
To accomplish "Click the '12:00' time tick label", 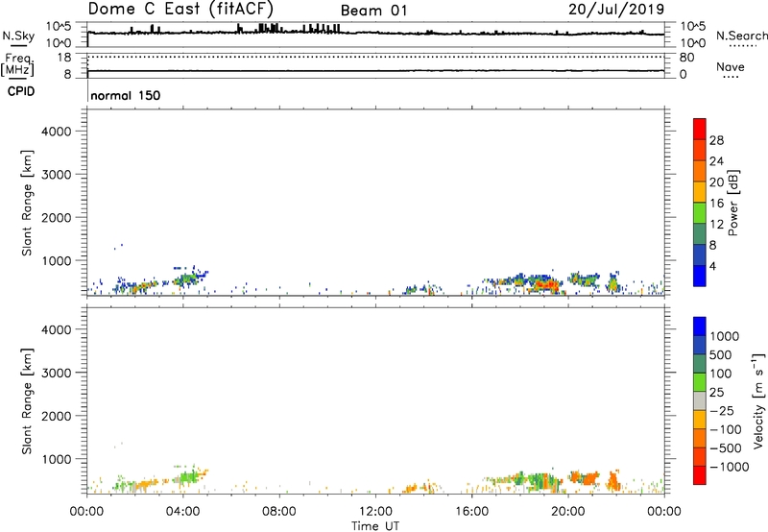I will [375, 512].
